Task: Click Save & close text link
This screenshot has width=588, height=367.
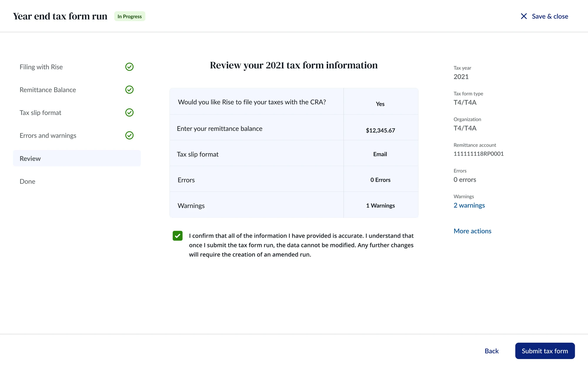Action: coord(550,16)
